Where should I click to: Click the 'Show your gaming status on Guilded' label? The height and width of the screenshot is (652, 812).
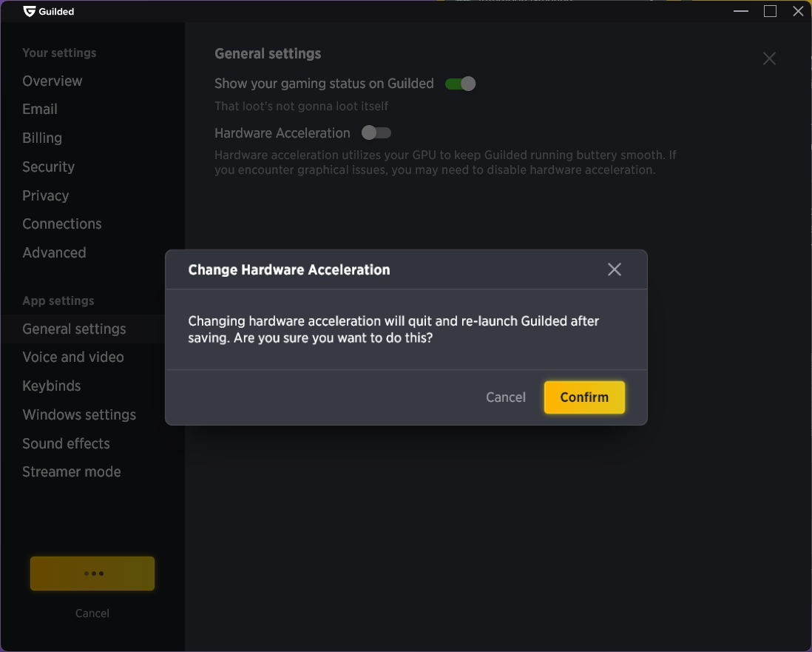324,84
